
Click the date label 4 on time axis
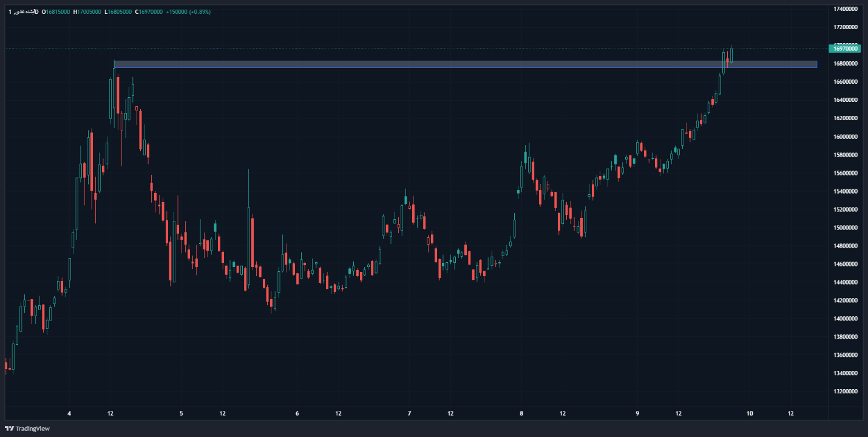[x=69, y=413]
